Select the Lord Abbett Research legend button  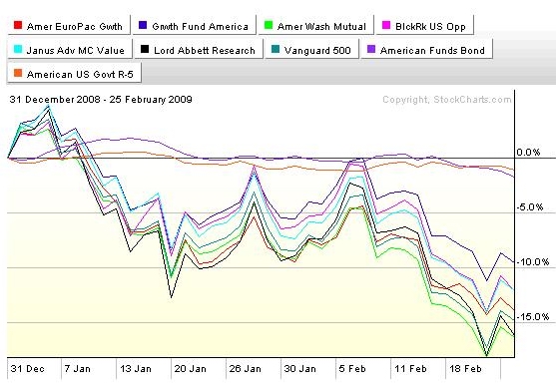point(199,49)
